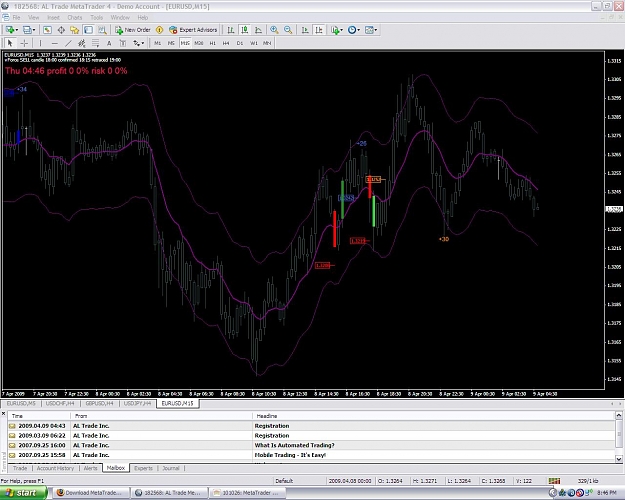625x500 pixels.
Task: Open the Profiles toolbar icon
Action: click(x=27, y=30)
